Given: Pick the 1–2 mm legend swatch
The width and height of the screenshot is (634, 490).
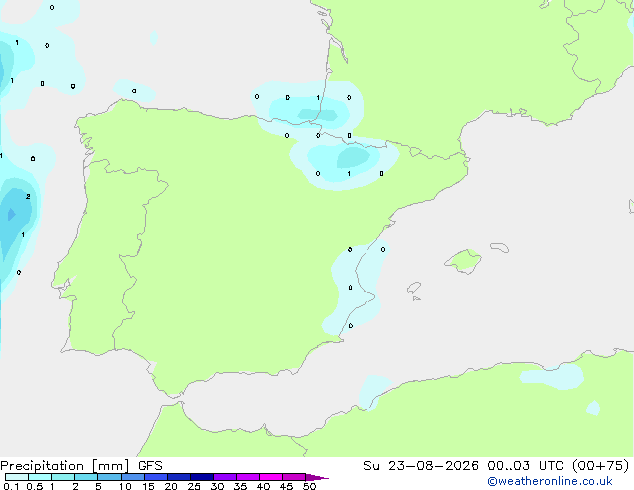Looking at the screenshot, I should [63, 477].
